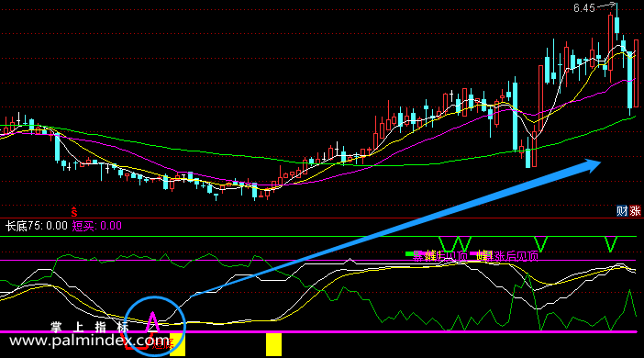The image size is (644, 358).
Task: Select the rightmost red candlestick
Action: tap(636, 73)
